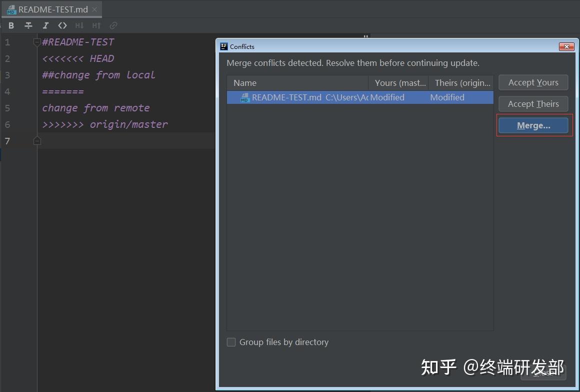Enable Group files by directory
580x392 pixels.
[231, 342]
